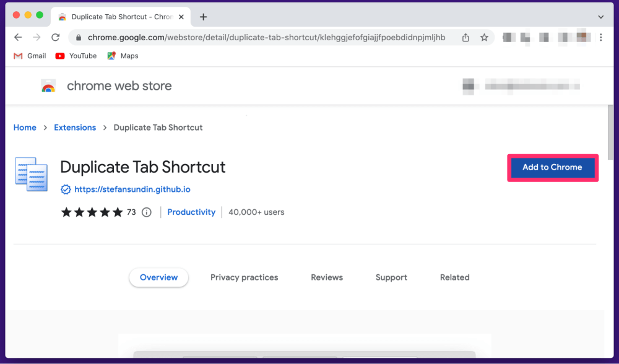Viewport: 619px width, 364px height.
Task: Switch to the Privacy practices tab
Action: tap(245, 277)
